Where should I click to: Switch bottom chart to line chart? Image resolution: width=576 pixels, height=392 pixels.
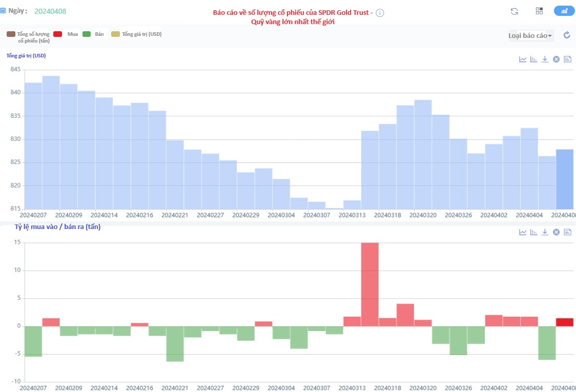tap(523, 232)
